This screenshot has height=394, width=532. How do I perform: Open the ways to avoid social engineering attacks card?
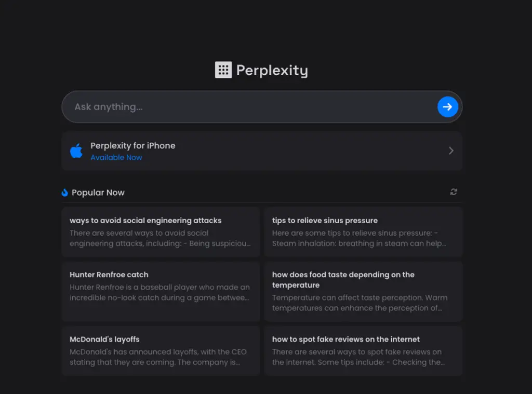pos(161,232)
